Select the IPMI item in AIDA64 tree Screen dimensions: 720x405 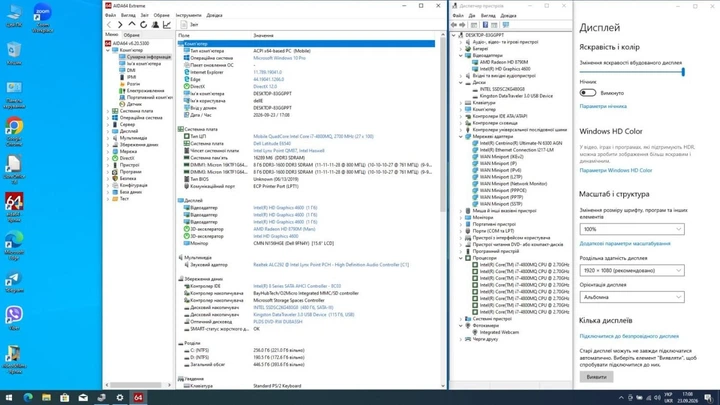(x=131, y=77)
